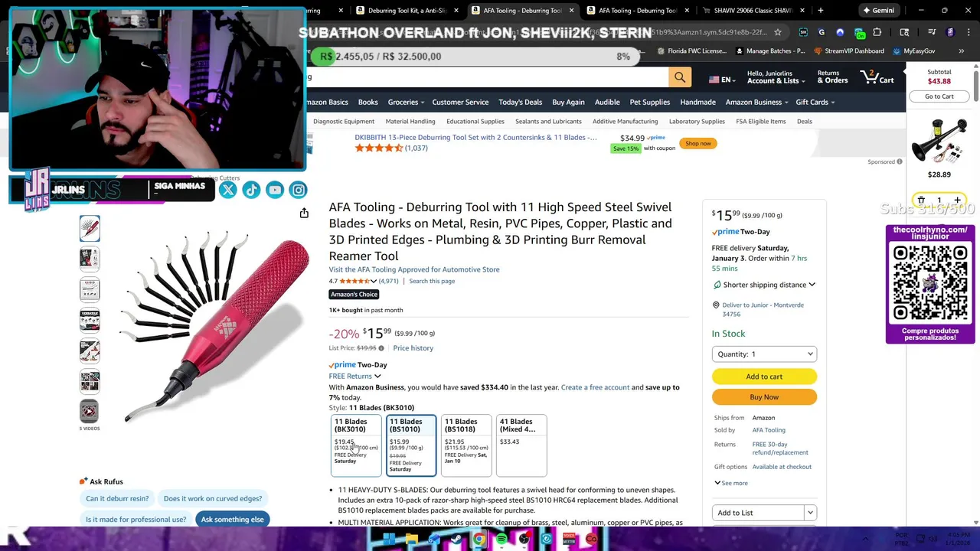This screenshot has width=980, height=551.
Task: Click Create a free account link
Action: point(595,387)
